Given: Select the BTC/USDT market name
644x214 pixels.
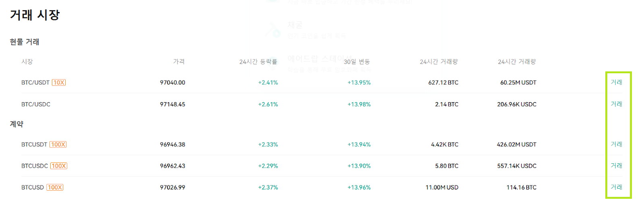Looking at the screenshot, I should coord(35,82).
